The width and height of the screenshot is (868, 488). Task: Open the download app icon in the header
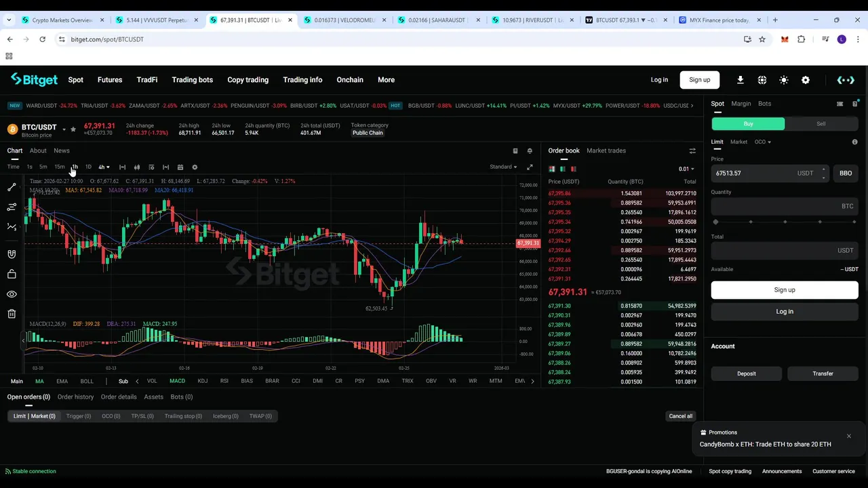[x=741, y=80]
